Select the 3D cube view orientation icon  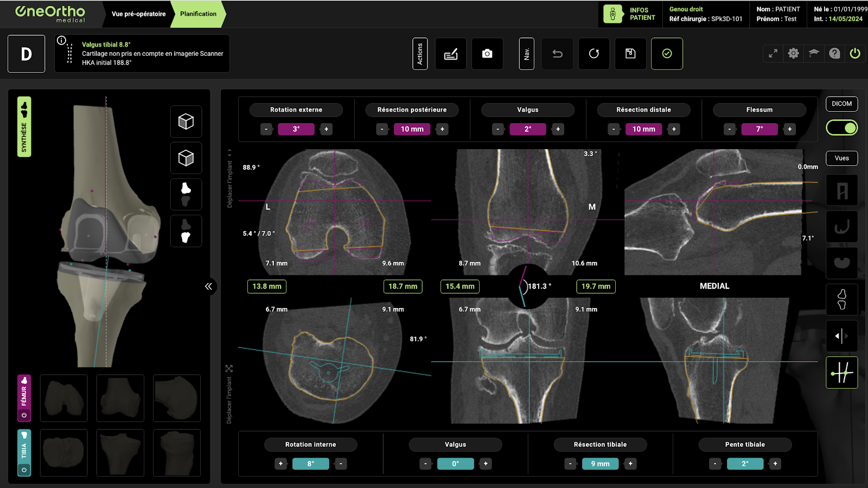[186, 122]
